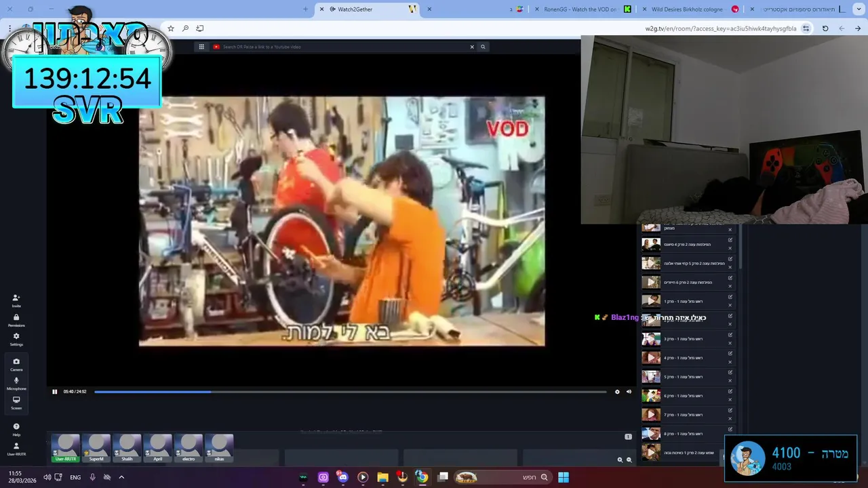Edit playlist item 'ראש גדול - פרק 6'
Image resolution: width=868 pixels, height=488 pixels.
(x=730, y=392)
